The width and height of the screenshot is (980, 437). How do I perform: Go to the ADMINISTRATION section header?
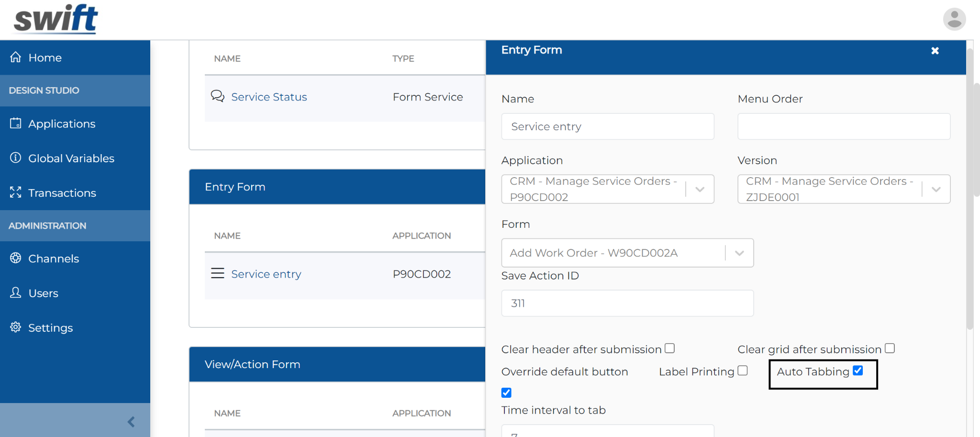point(47,225)
